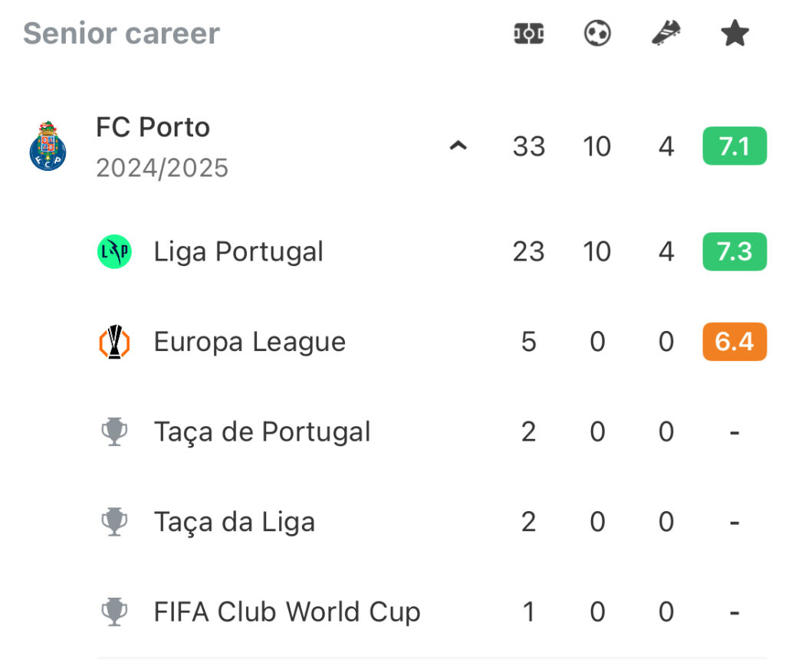Click the FC Porto club crest
The height and width of the screenshot is (672, 785).
click(x=48, y=146)
